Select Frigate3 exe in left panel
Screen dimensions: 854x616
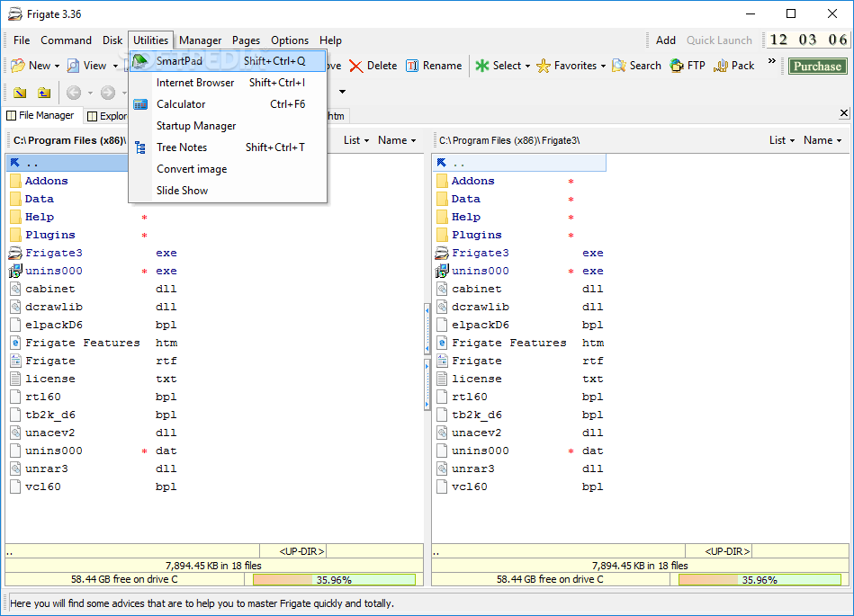point(93,253)
